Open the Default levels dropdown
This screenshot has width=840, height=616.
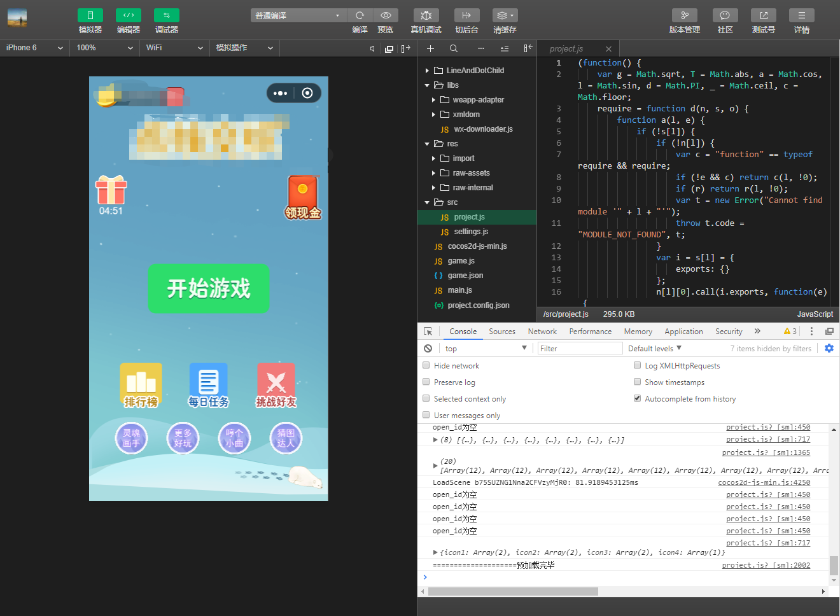[655, 348]
